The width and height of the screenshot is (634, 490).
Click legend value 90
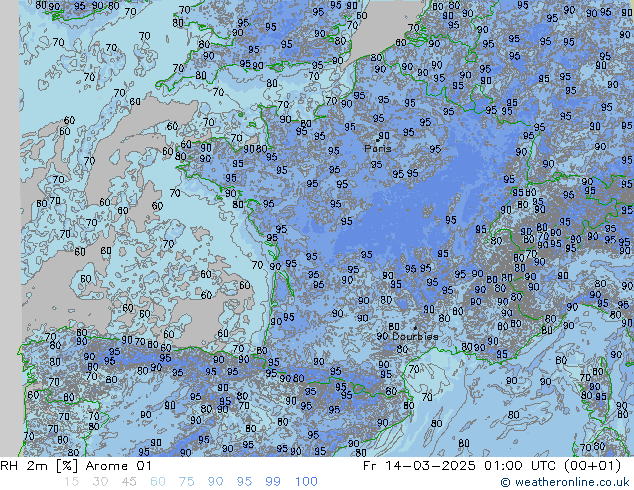point(215,482)
